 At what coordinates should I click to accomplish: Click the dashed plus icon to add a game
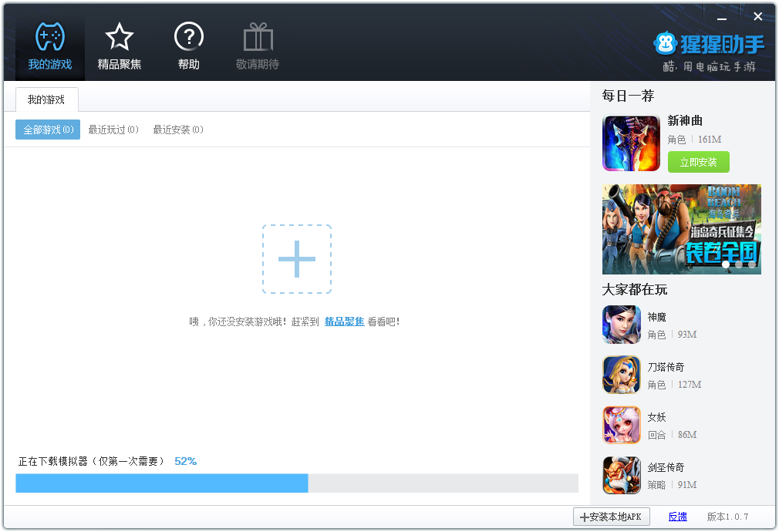[x=297, y=260]
